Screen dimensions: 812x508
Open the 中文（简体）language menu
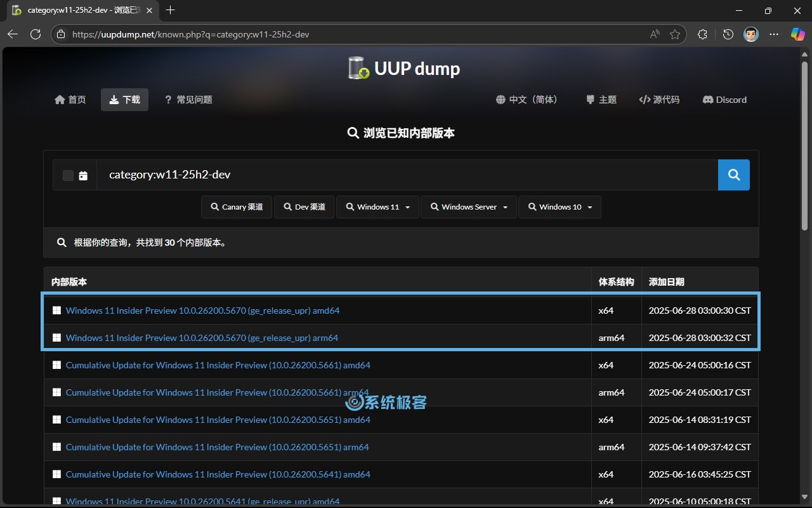coord(527,100)
